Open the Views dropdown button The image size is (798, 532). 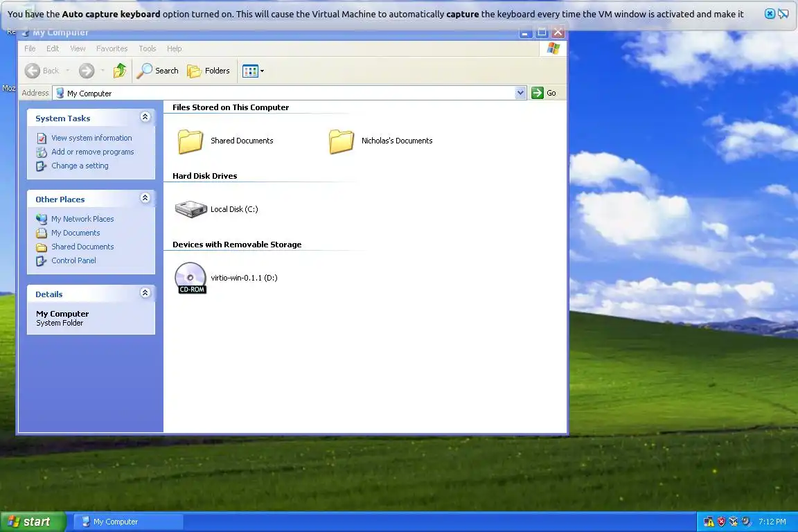click(253, 71)
